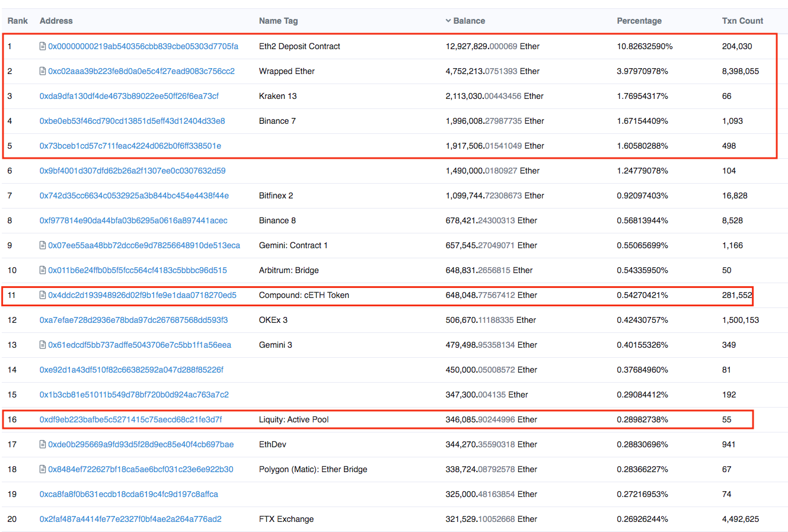Click the Percentage column header
This screenshot has width=788, height=532.
pyautogui.click(x=639, y=21)
